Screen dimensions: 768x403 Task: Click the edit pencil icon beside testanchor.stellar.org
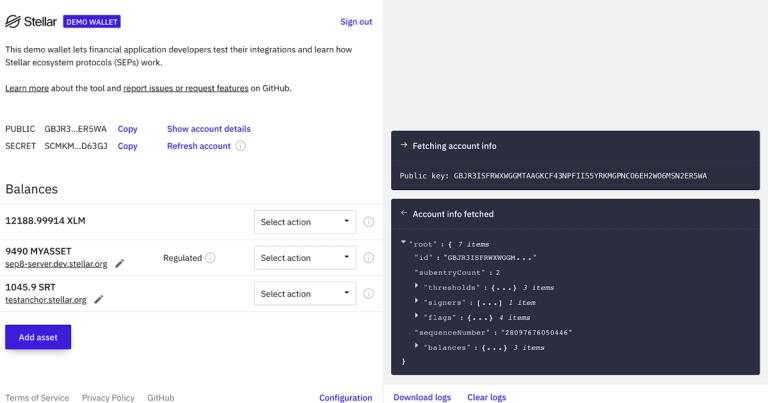pyautogui.click(x=99, y=299)
